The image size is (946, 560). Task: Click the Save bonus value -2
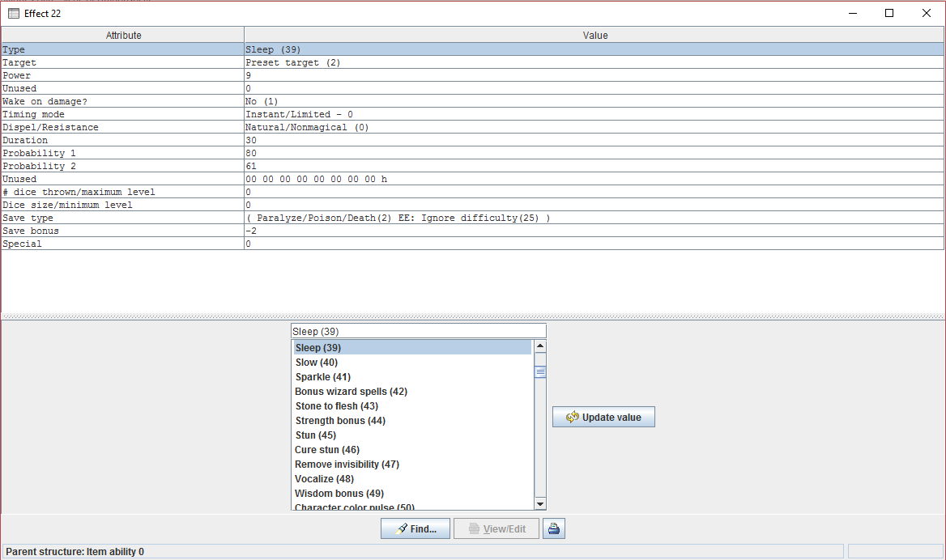[x=594, y=231]
